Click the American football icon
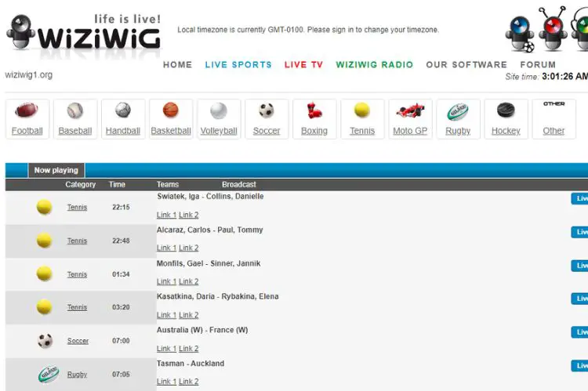Viewport: 588px width, 391px height. click(x=27, y=110)
